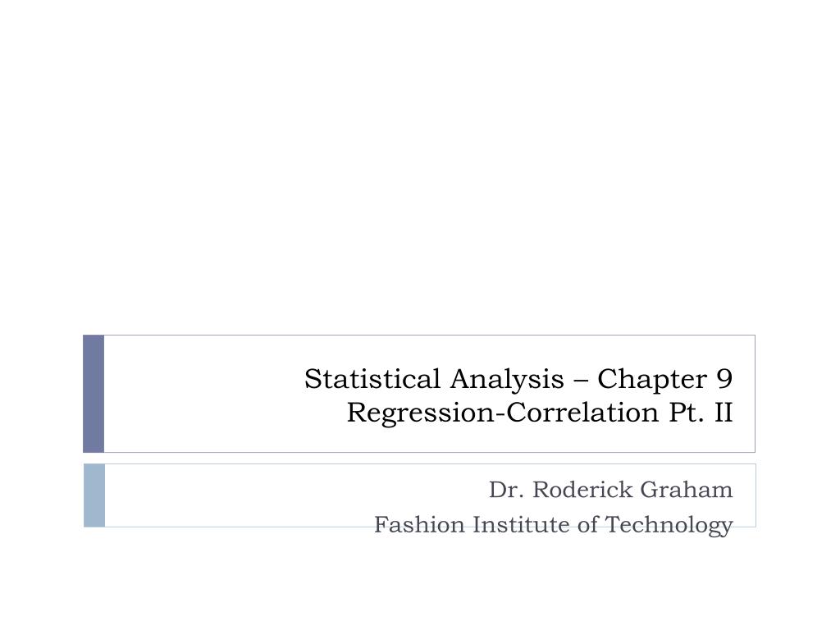Click the word "Technology" in the subtitle
840x630 pixels.
[x=669, y=524]
